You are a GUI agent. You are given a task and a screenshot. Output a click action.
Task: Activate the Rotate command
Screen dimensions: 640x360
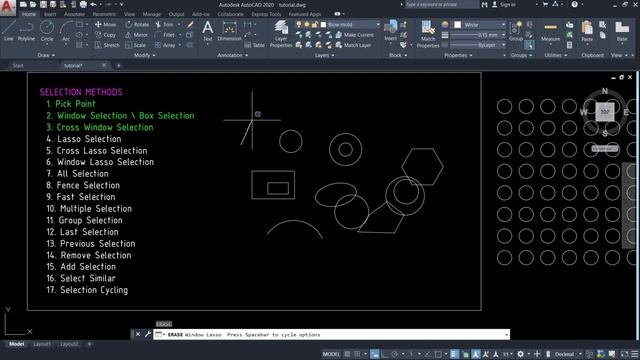(137, 24)
